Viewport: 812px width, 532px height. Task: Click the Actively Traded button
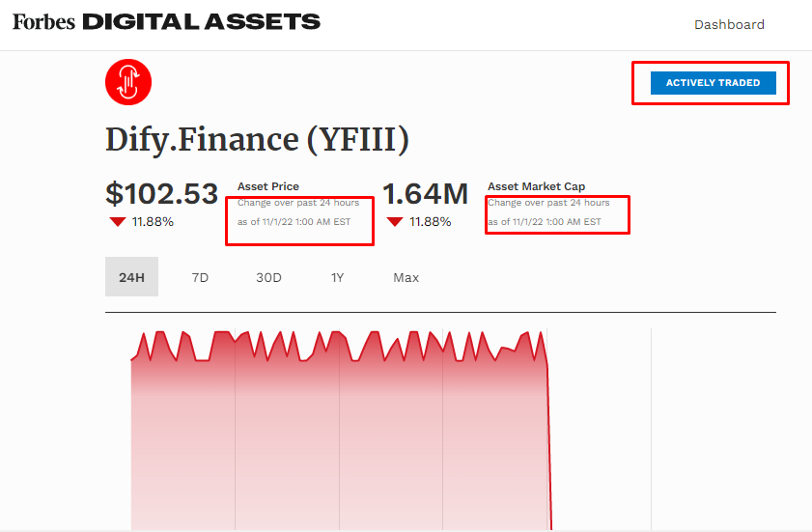[x=714, y=83]
